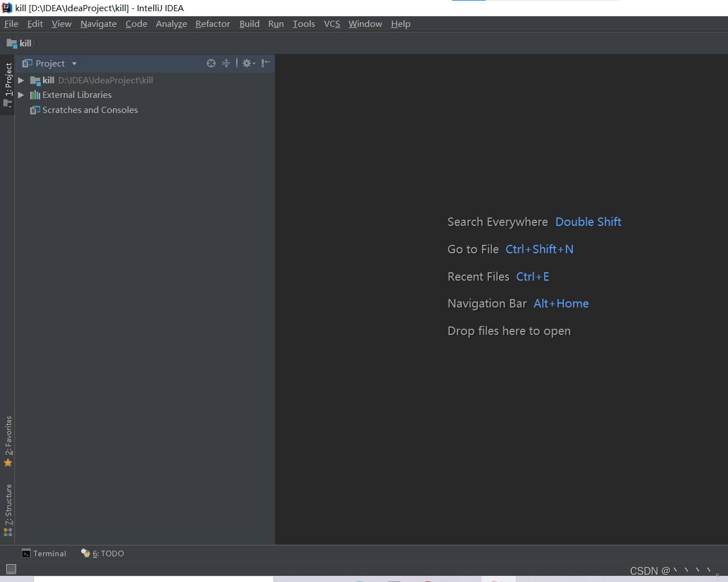This screenshot has height=582, width=728.
Task: Click the TODO tab icon
Action: (x=85, y=553)
